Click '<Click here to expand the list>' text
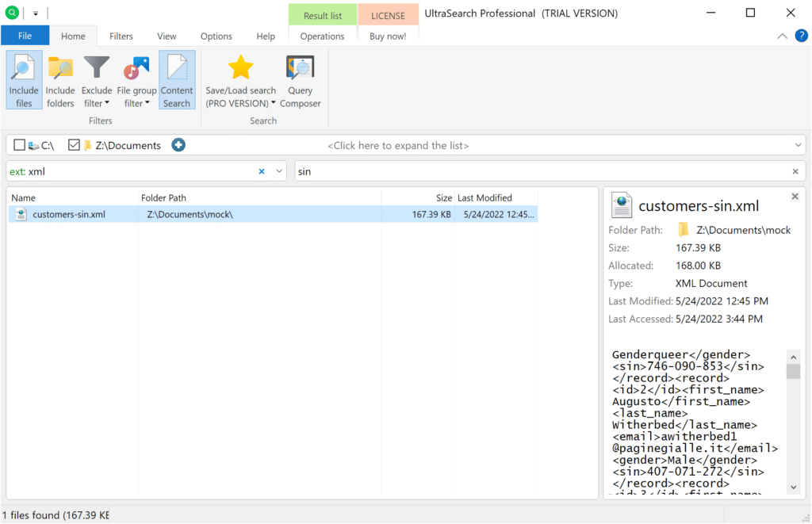This screenshot has height=524, width=812. [x=398, y=146]
